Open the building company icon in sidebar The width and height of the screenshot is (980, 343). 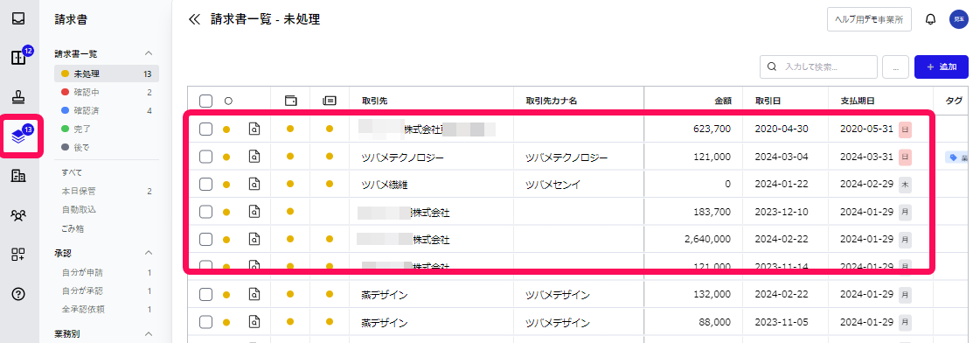(18, 176)
